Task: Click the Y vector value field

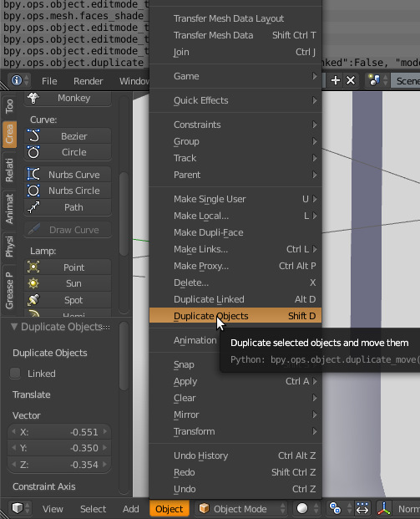Action: pyautogui.click(x=59, y=448)
